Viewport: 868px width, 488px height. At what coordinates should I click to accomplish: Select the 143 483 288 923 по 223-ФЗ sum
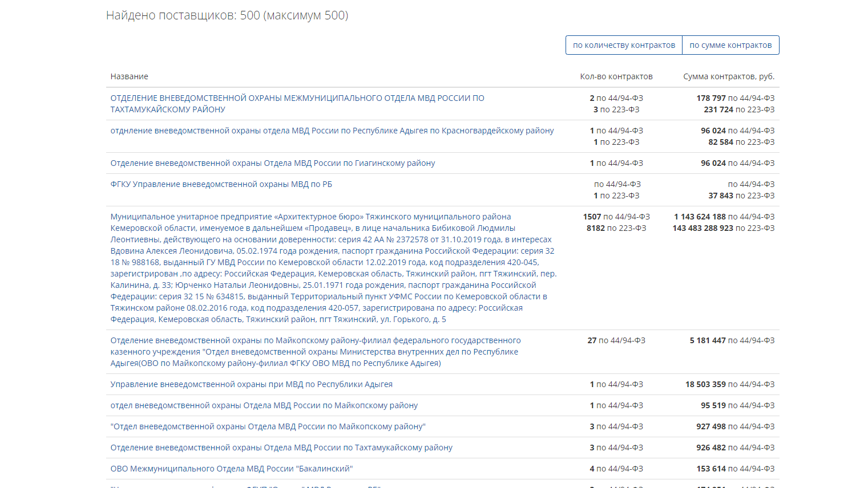[724, 228]
